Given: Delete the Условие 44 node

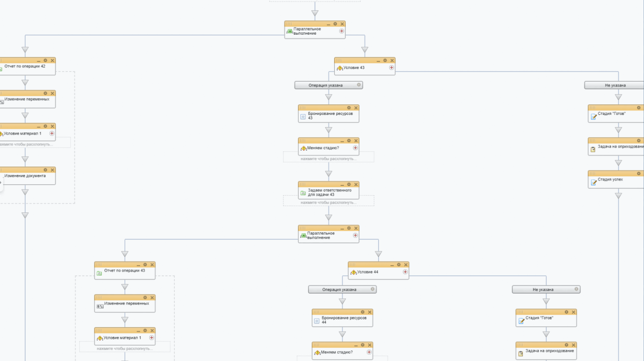Looking at the screenshot, I should point(406,265).
